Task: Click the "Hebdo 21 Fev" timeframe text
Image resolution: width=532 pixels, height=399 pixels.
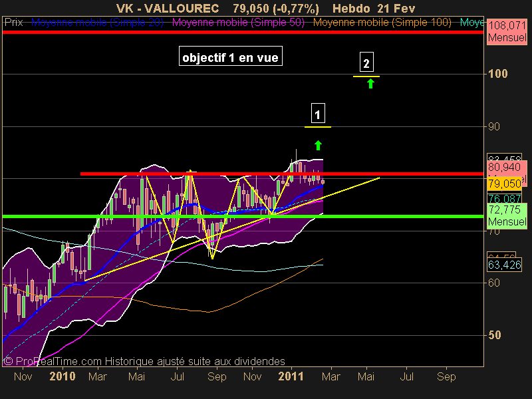Action: click(374, 8)
